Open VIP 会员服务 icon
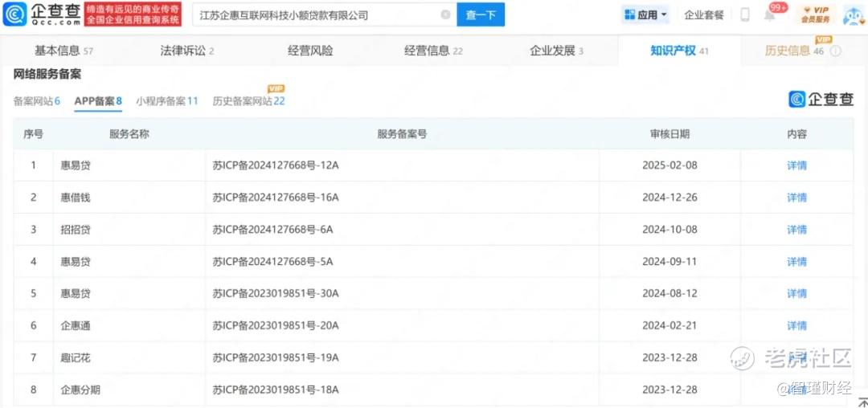Image resolution: width=868 pixels, height=408 pixels. point(816,15)
